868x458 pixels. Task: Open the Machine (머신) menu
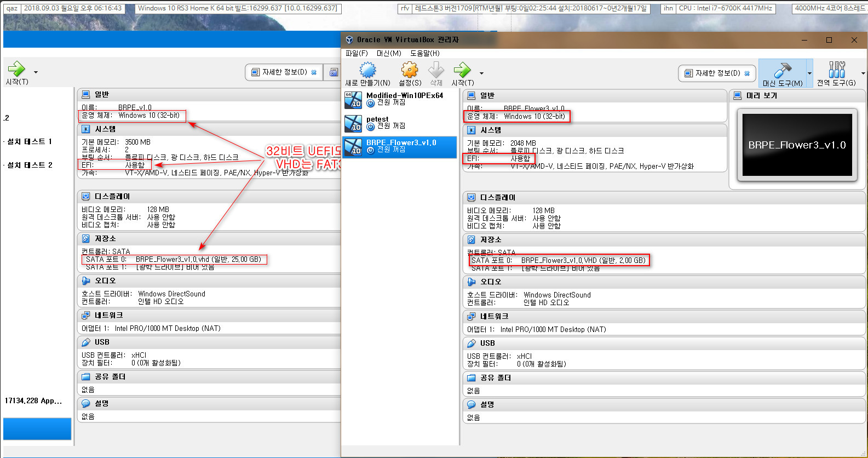[x=389, y=53]
